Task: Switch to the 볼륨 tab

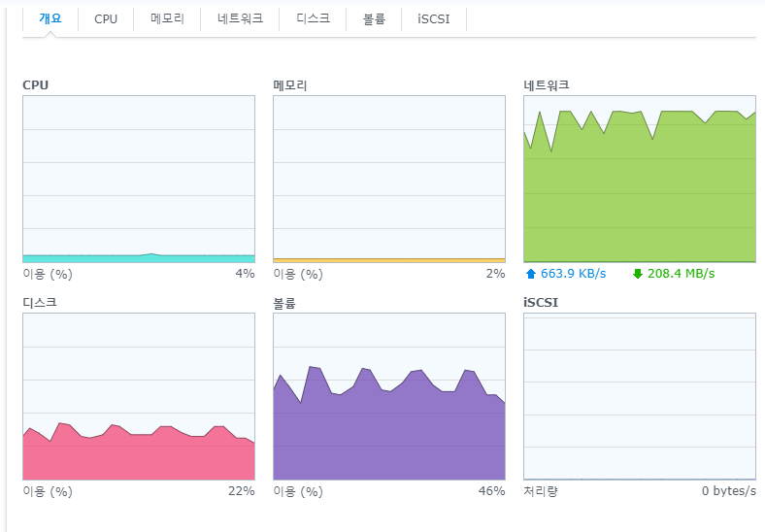Action: 373,19
